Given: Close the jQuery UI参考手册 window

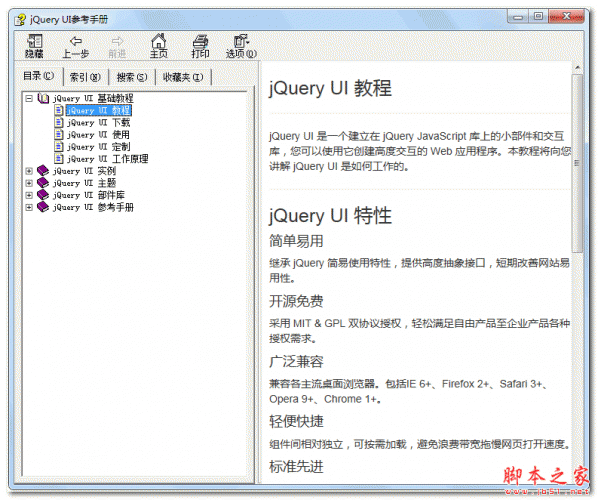Looking at the screenshot, I should click(x=566, y=17).
